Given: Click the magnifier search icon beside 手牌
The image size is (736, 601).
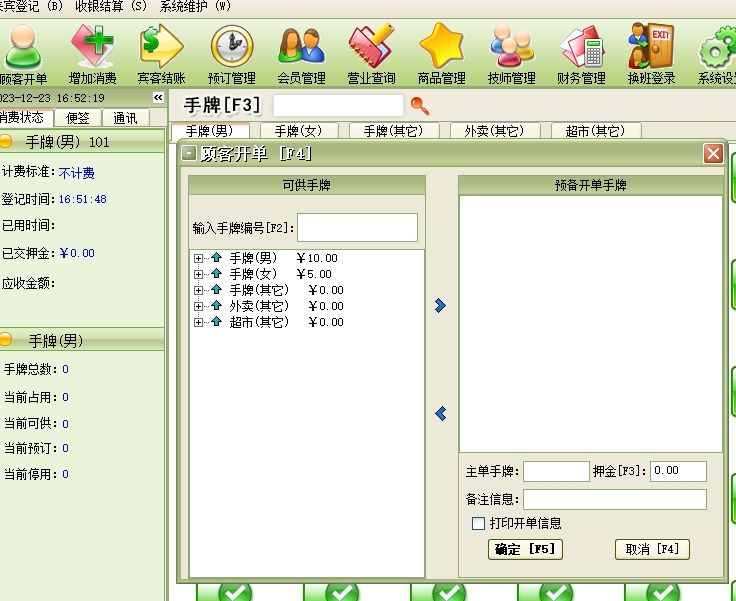Looking at the screenshot, I should pos(420,105).
